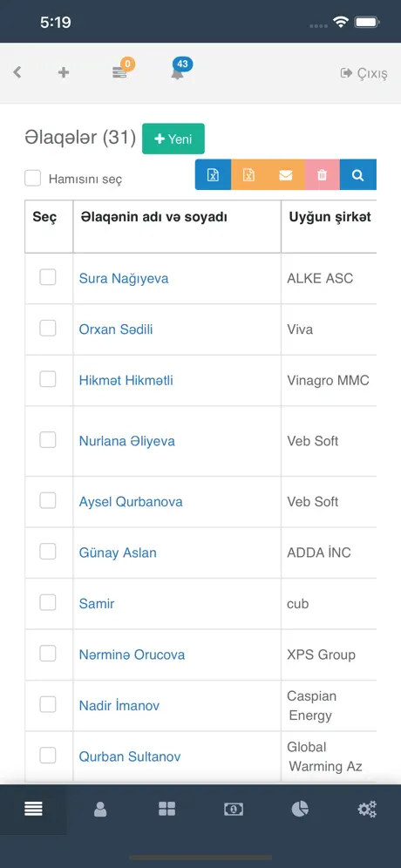Screen dimensions: 401x868
Task: Switch to person tab in bottom bar
Action: pyautogui.click(x=100, y=810)
